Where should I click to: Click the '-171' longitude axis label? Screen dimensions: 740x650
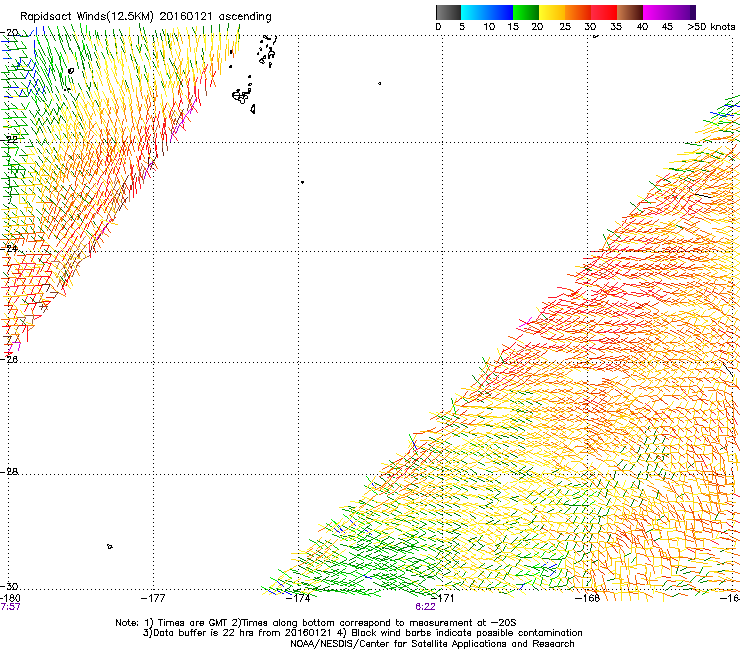coord(442,598)
